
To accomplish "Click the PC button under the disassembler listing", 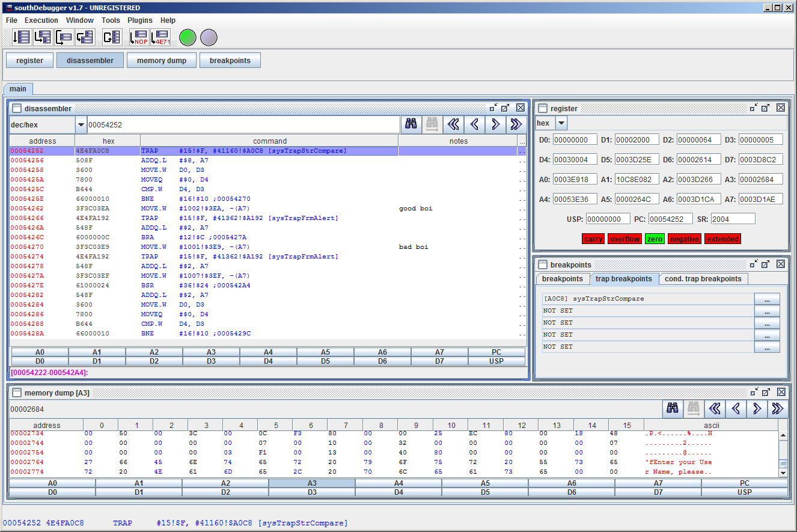I will click(x=496, y=352).
